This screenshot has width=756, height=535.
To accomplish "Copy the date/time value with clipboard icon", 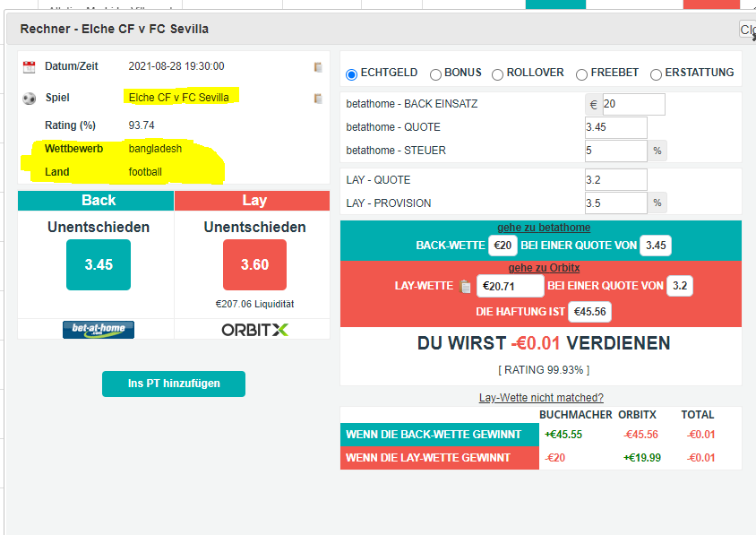I will click(x=318, y=67).
